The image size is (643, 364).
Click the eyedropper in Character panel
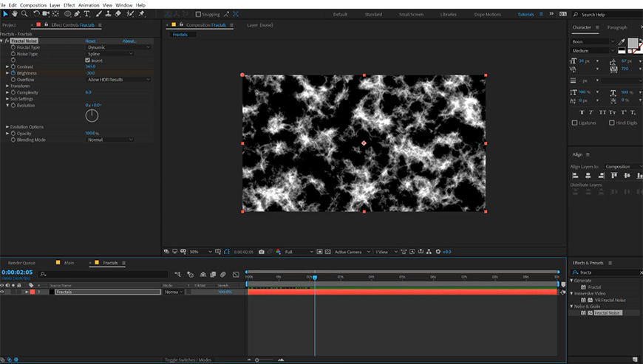(622, 42)
